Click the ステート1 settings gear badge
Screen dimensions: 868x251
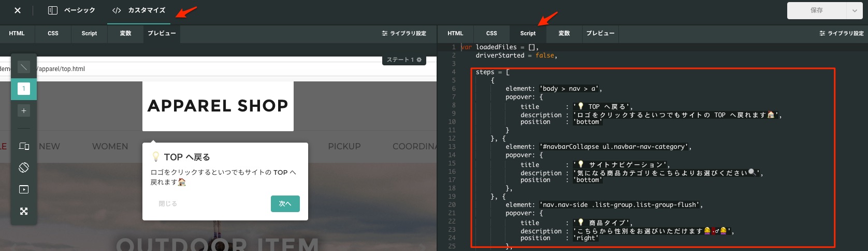click(404, 60)
